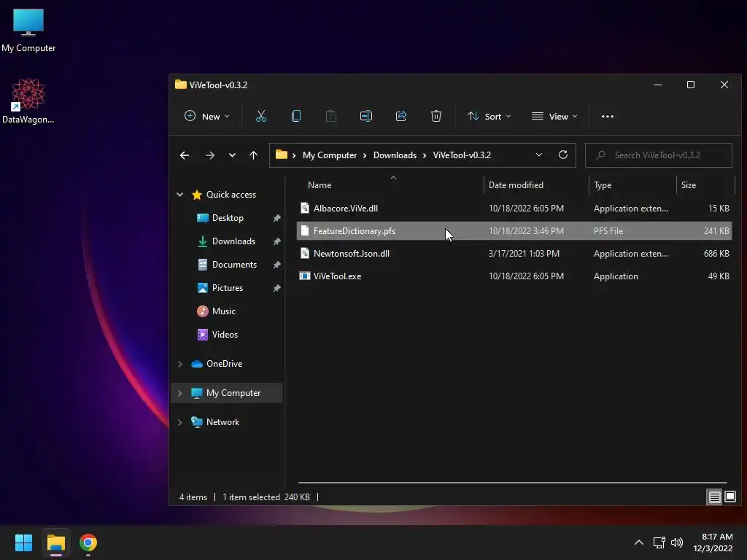747x560 pixels.
Task: Click the 686 KB size cell
Action: coord(716,253)
